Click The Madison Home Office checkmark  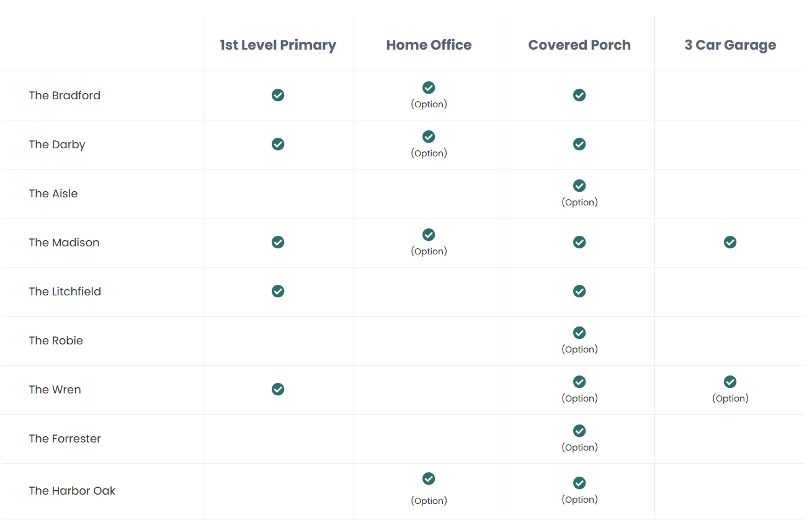tap(429, 235)
